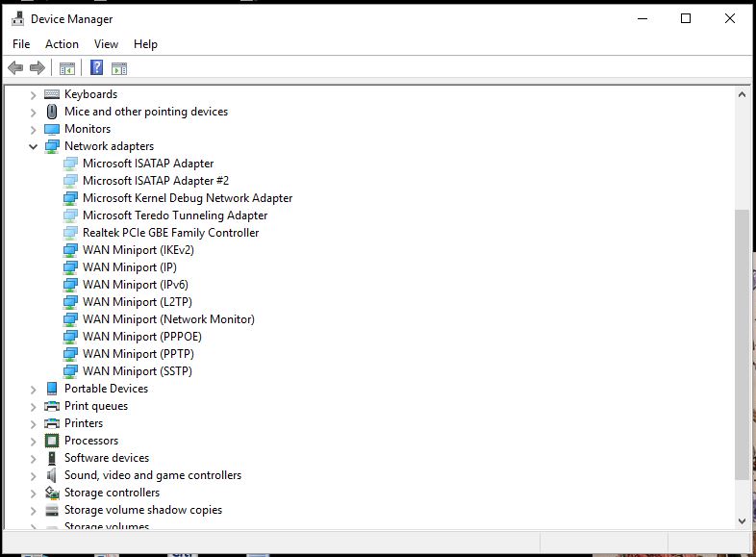
Task: Expand the Portable Devices category
Action: (33, 390)
